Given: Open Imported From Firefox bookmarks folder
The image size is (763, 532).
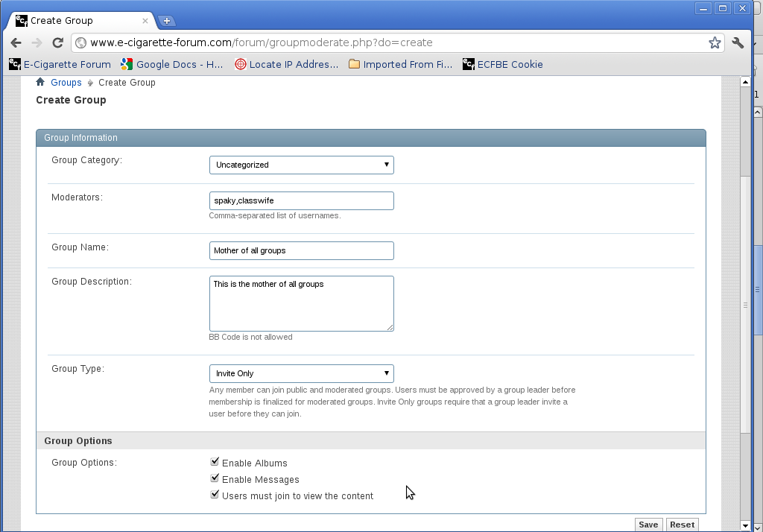Looking at the screenshot, I should point(401,64).
